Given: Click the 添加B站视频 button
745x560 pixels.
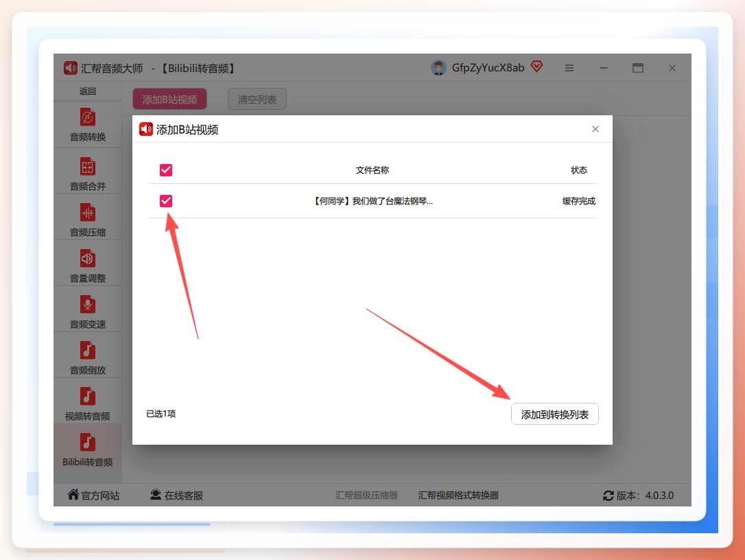Looking at the screenshot, I should click(x=169, y=100).
